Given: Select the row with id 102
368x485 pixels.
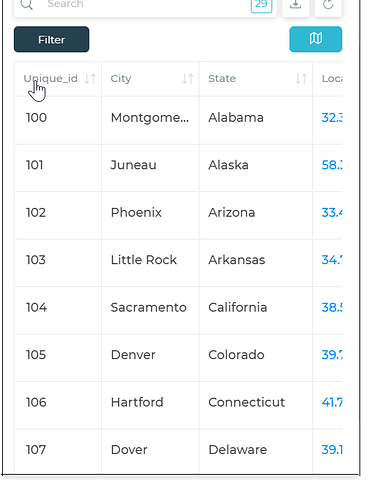Looking at the screenshot, I should (x=178, y=213).
